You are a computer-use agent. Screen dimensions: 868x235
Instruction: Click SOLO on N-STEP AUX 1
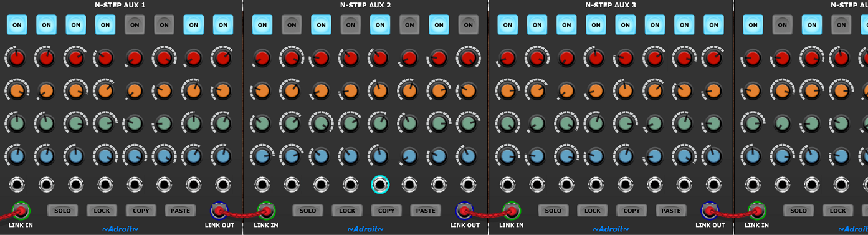62,211
